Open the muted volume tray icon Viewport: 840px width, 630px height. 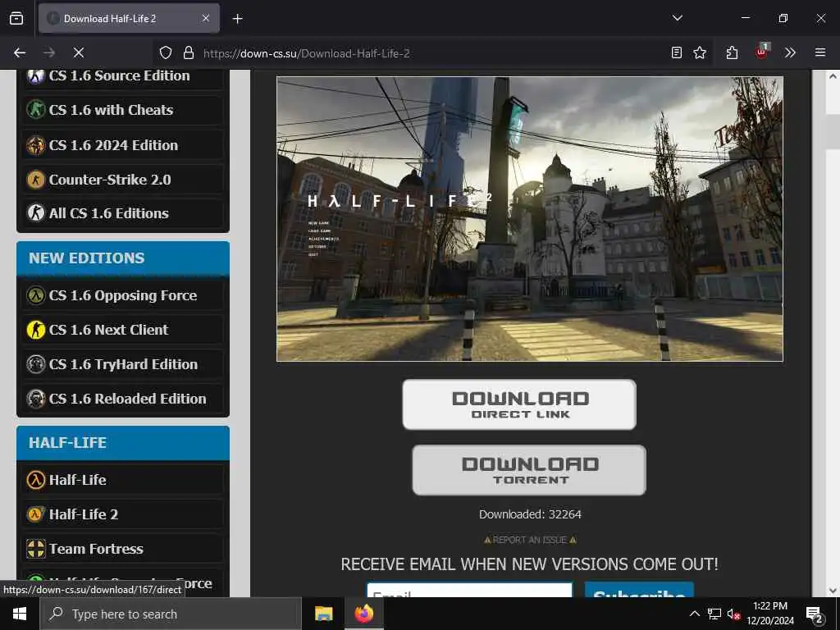[x=733, y=614]
